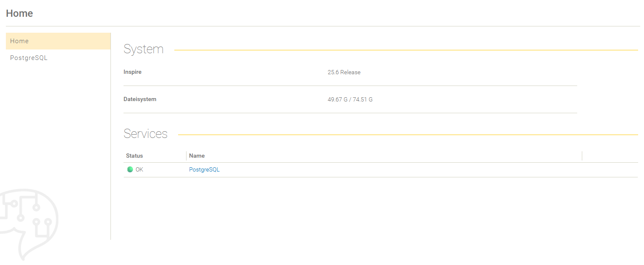The image size is (644, 265).
Task: Click the Inspire label
Action: point(132,72)
